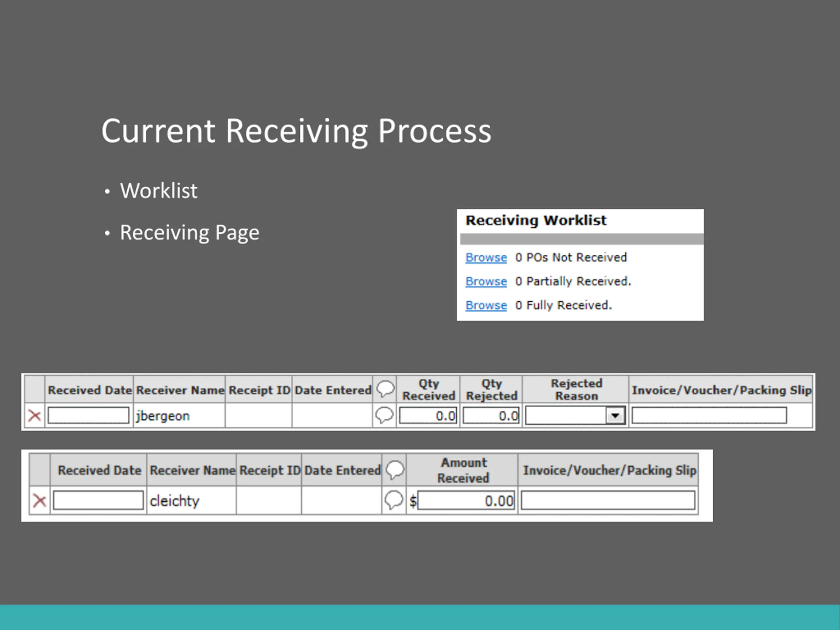Click the 'Qty Rejected' column header
The width and height of the screenshot is (840, 630).
point(492,389)
